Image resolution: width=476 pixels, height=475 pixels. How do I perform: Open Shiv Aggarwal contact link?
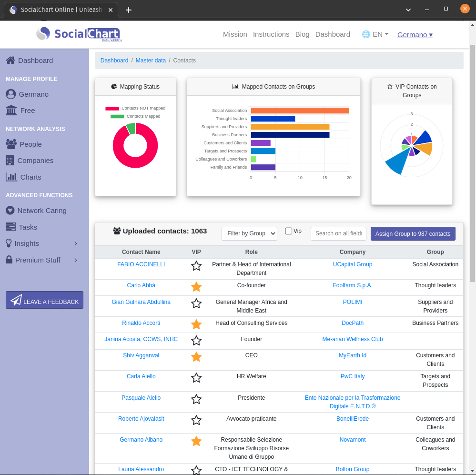pos(141,355)
